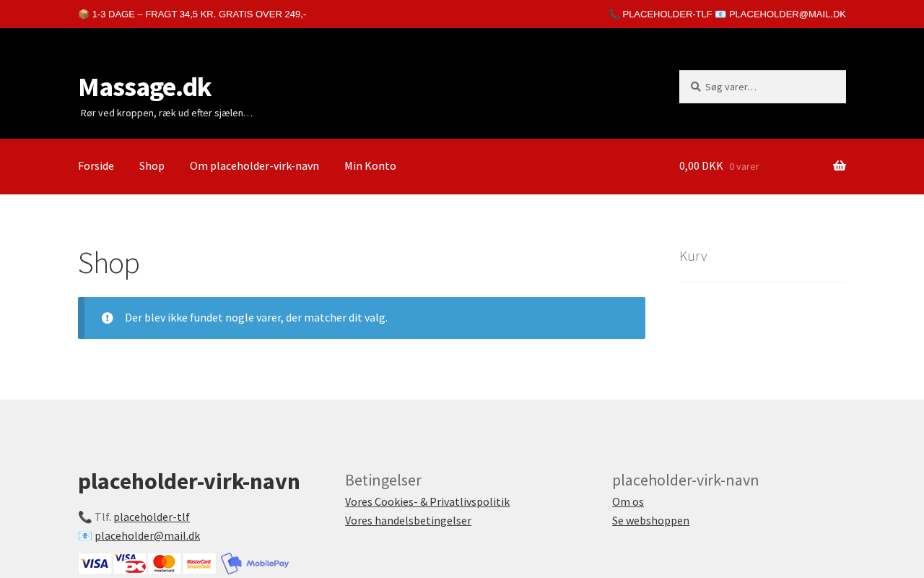Follow the Se webshoppen link
This screenshot has height=578, width=924.
tap(650, 520)
